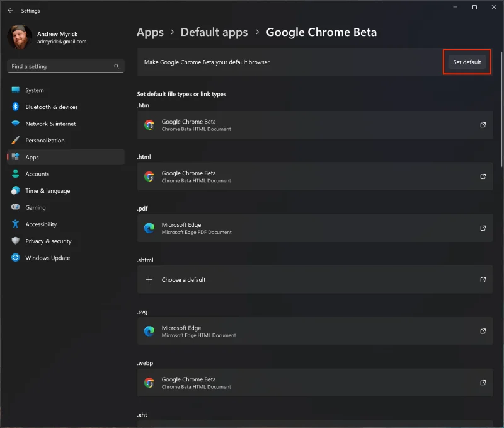Click Chrome Beta icon in .webp row

[x=149, y=383]
